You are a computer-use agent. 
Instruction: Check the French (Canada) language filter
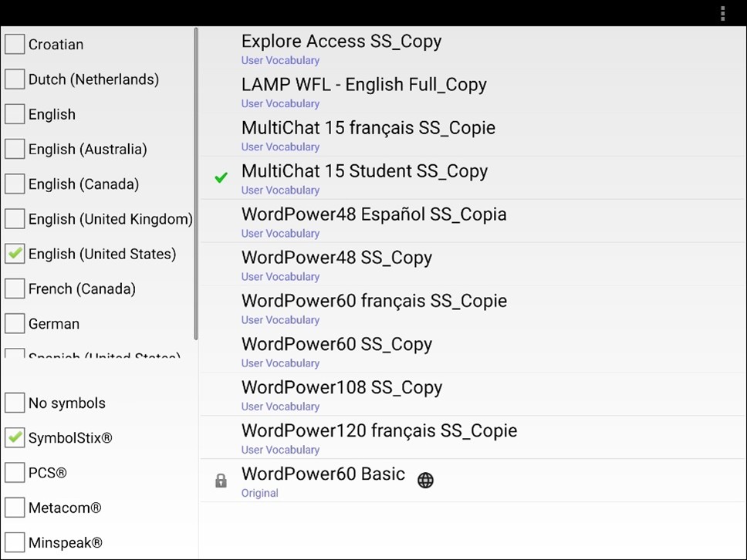pyautogui.click(x=15, y=288)
